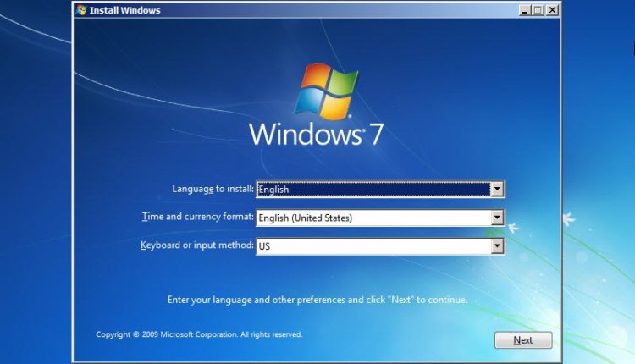Click the Next button

(523, 340)
